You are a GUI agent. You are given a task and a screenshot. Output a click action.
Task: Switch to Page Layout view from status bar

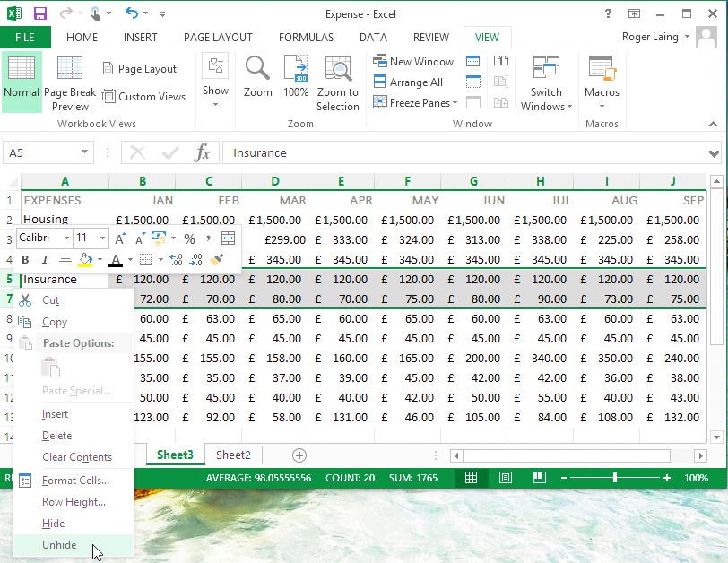506,477
